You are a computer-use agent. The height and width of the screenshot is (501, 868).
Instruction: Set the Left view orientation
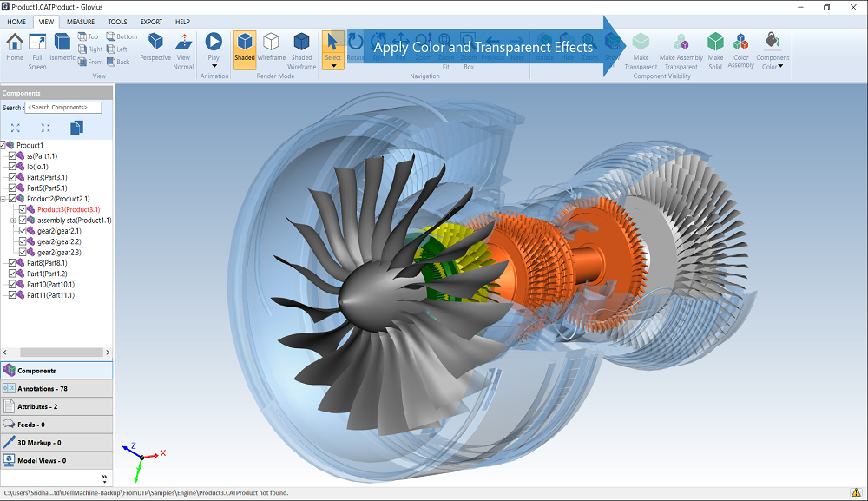[117, 49]
